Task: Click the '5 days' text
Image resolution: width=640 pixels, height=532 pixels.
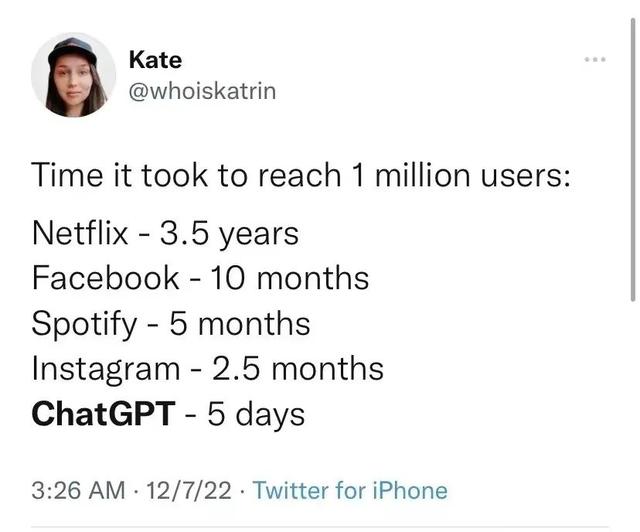Action: 256,416
